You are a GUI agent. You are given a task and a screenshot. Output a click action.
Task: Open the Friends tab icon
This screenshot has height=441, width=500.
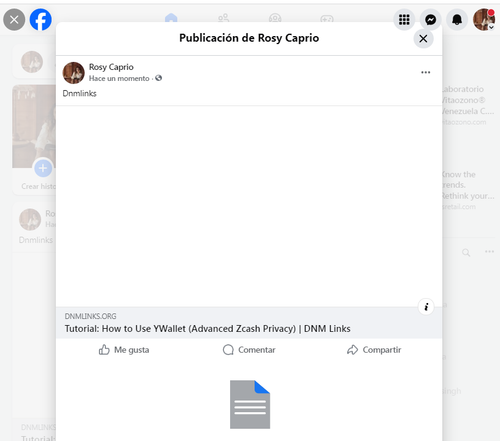pyautogui.click(x=224, y=18)
